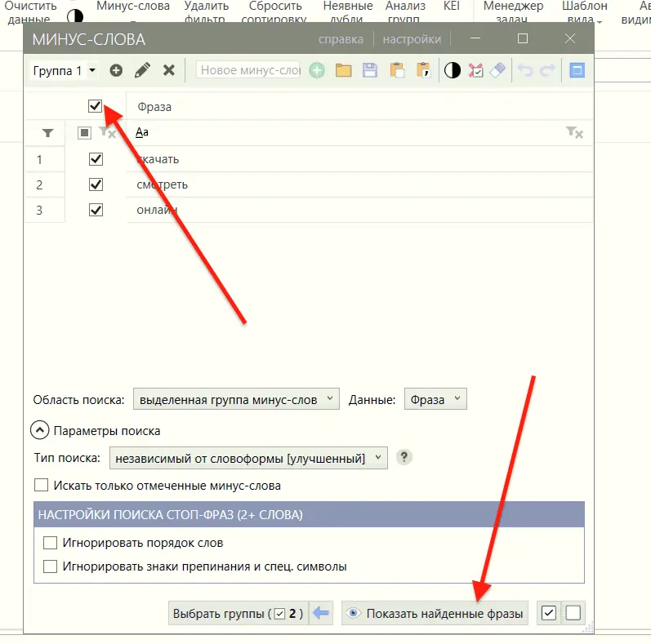Image resolution: width=651 pixels, height=644 pixels.
Task: Open the Данные Фраза dropdown
Action: coord(435,399)
